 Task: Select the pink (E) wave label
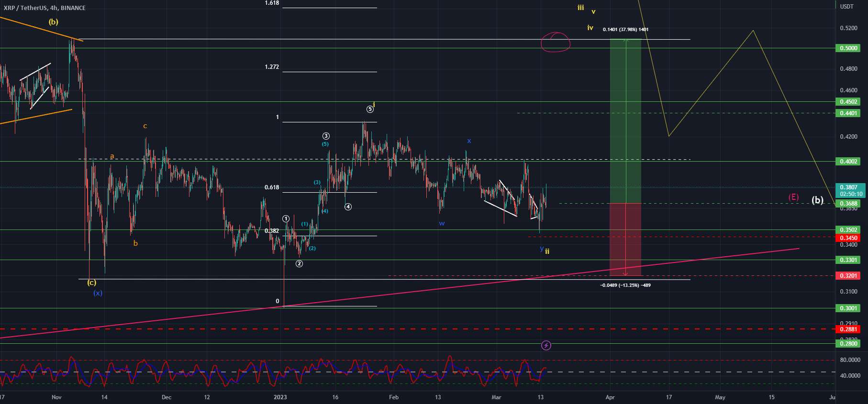[x=793, y=197]
